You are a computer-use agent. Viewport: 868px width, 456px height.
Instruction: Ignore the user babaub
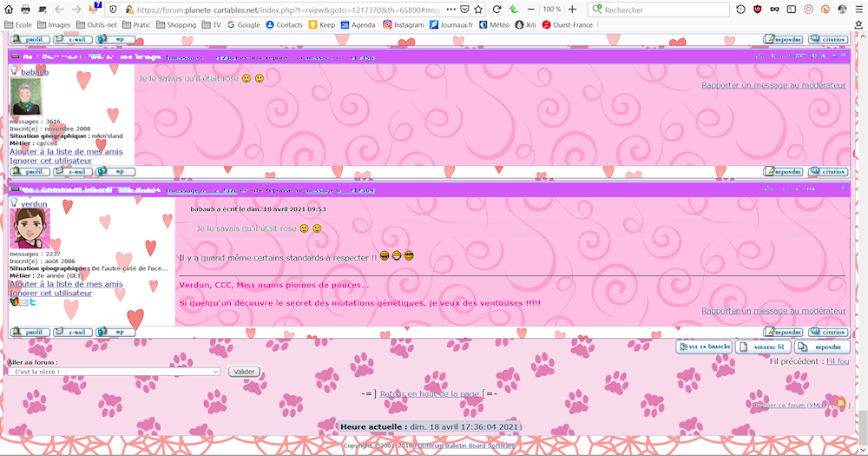click(x=51, y=161)
